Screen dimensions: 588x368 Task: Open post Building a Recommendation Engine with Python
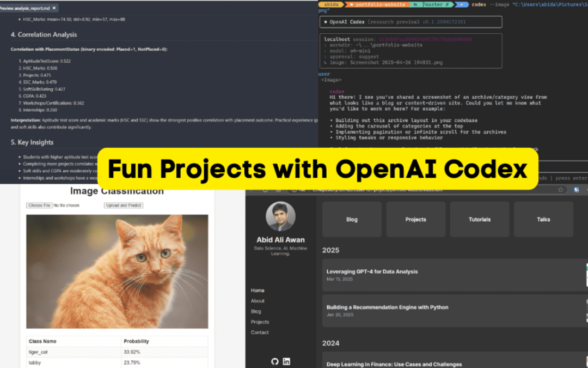click(x=388, y=307)
